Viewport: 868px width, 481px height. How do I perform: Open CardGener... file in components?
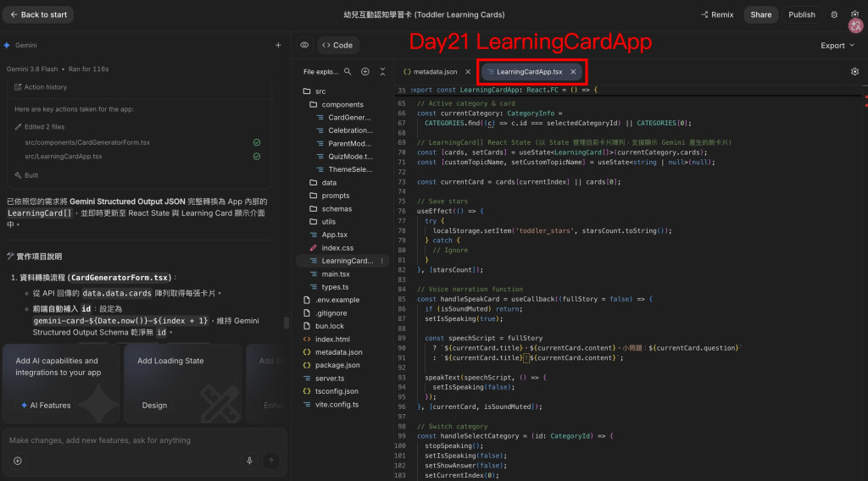coord(343,117)
